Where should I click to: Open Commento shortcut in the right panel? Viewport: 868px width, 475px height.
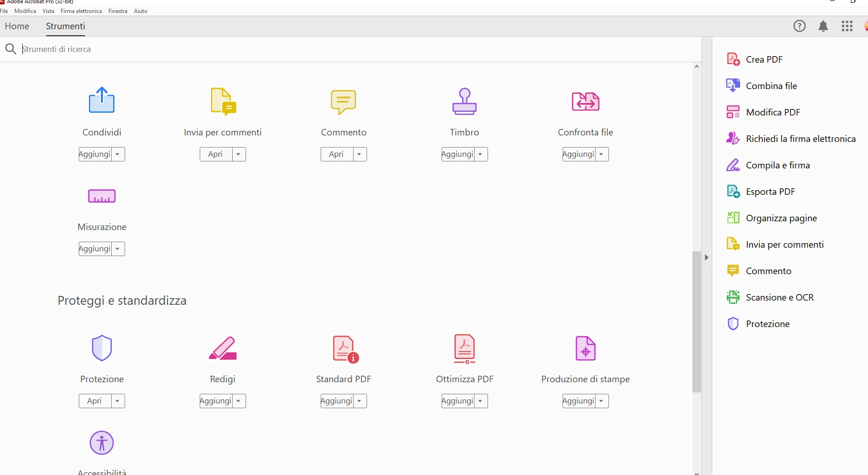(x=759, y=271)
